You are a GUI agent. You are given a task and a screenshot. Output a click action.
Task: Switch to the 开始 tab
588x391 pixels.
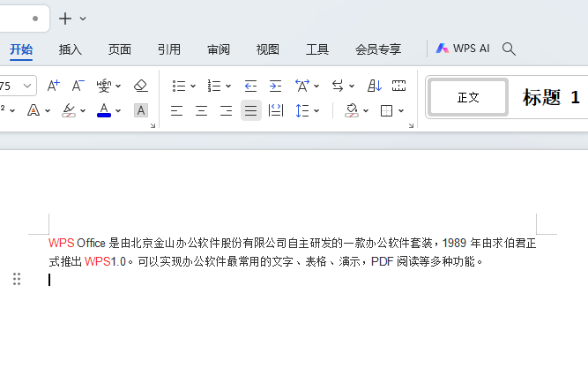point(21,49)
